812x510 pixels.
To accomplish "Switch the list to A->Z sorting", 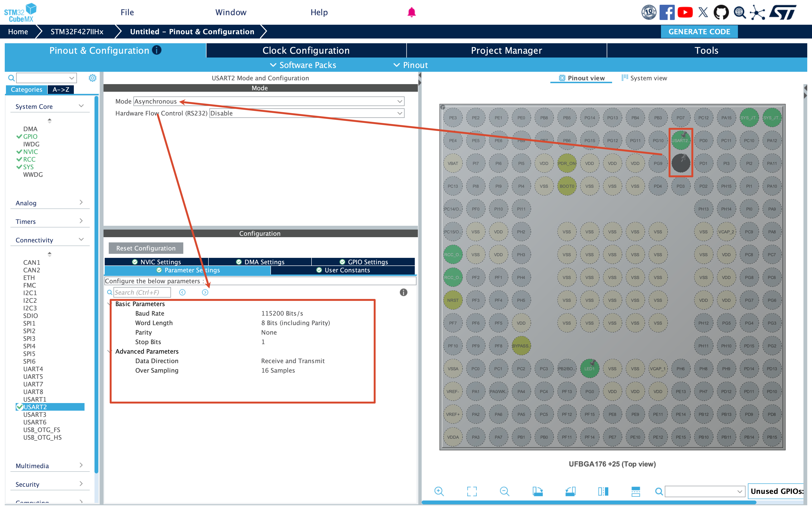I will (x=61, y=90).
